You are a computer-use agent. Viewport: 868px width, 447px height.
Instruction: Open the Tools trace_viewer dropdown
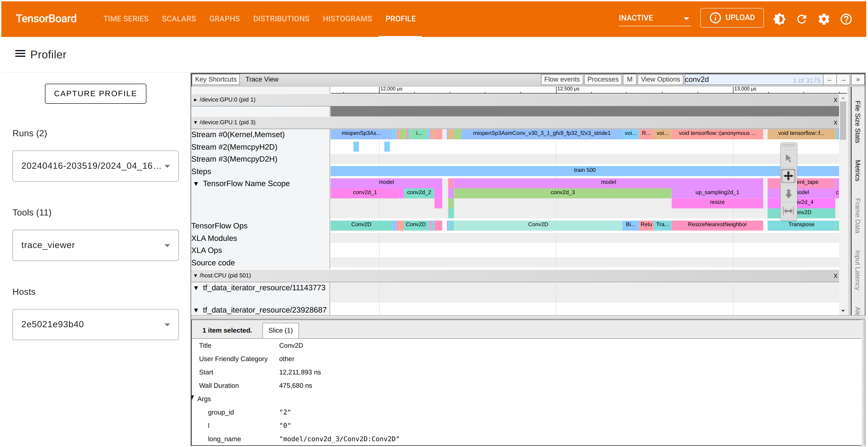(x=96, y=245)
